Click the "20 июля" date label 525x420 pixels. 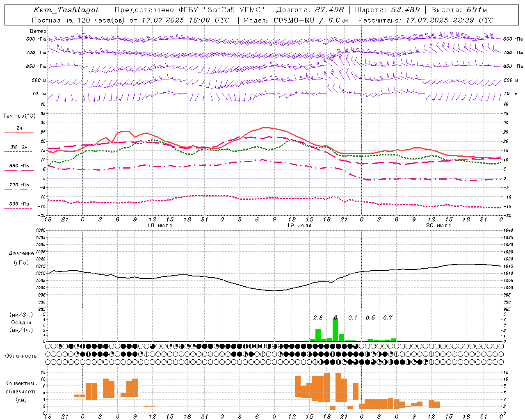(438, 226)
